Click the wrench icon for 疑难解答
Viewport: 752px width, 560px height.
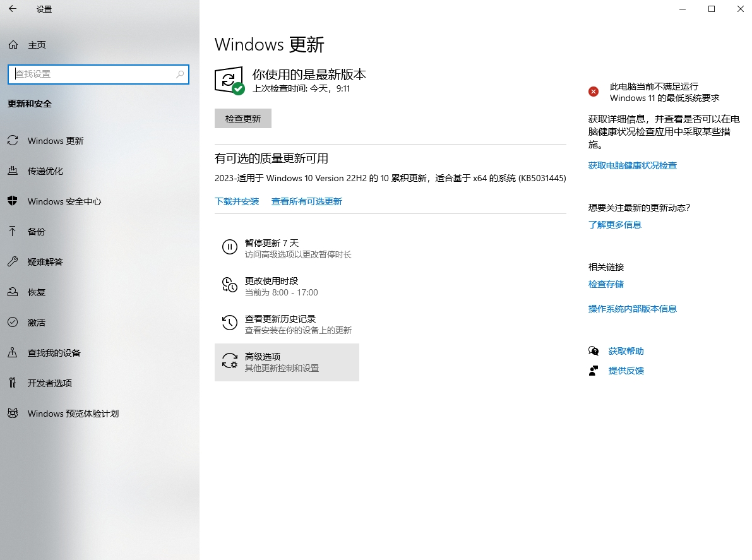[x=13, y=262]
